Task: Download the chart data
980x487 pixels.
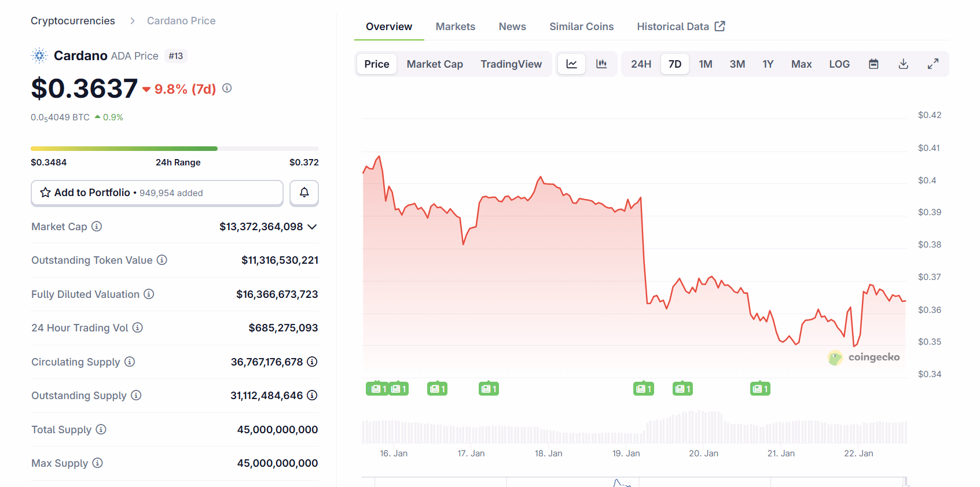Action: click(903, 64)
